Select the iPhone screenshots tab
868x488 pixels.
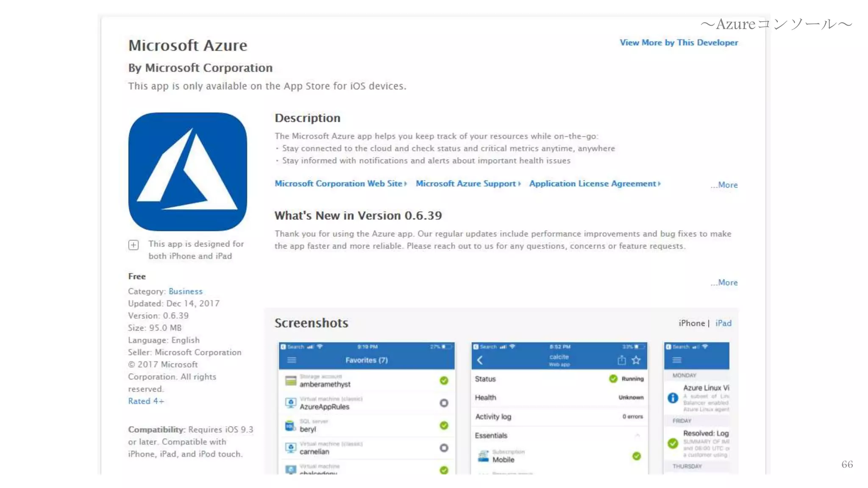tap(691, 323)
